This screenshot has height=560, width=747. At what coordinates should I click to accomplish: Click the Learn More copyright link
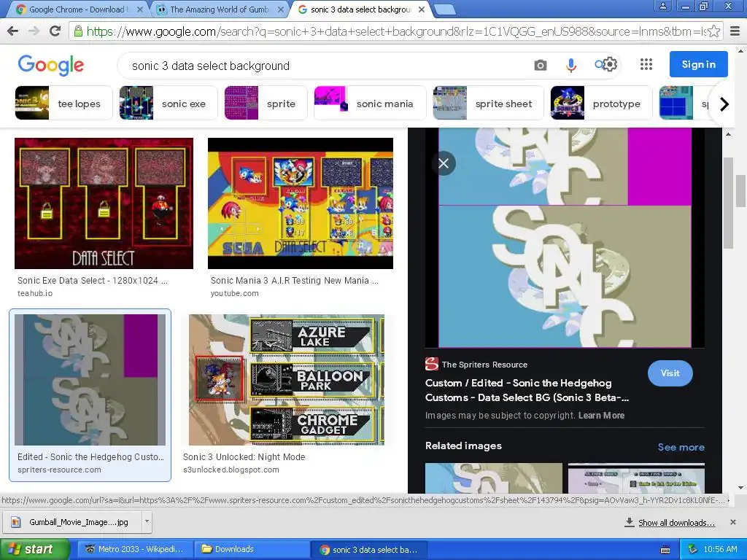[x=601, y=415]
